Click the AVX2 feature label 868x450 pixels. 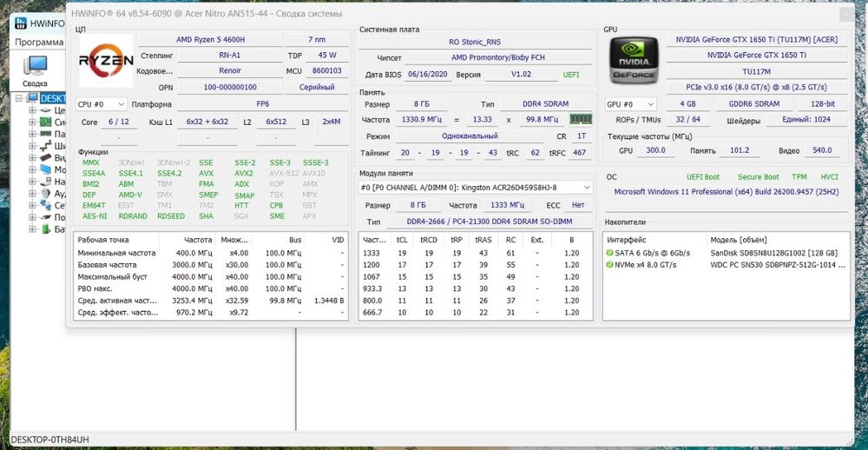tap(244, 174)
